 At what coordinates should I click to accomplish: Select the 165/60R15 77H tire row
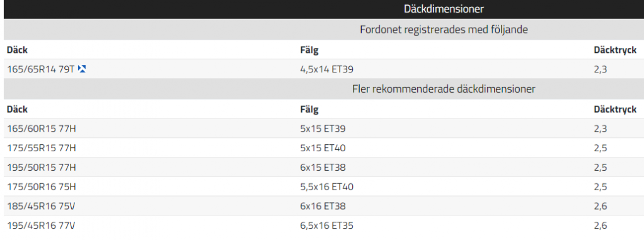(324, 129)
